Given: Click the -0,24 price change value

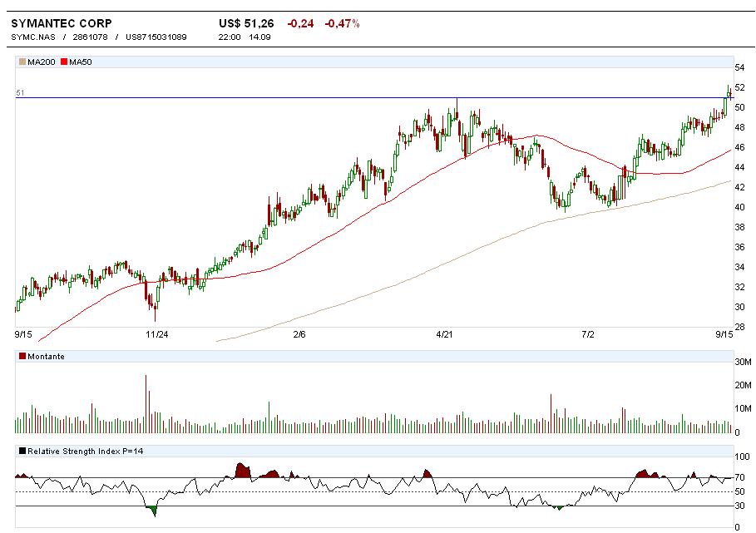Looking at the screenshot, I should click(300, 23).
